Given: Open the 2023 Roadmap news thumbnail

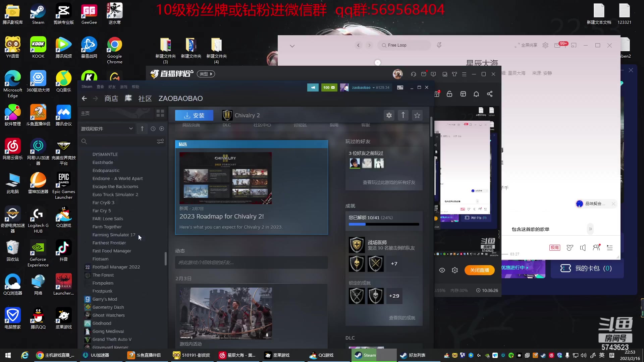Looking at the screenshot, I should tap(225, 178).
